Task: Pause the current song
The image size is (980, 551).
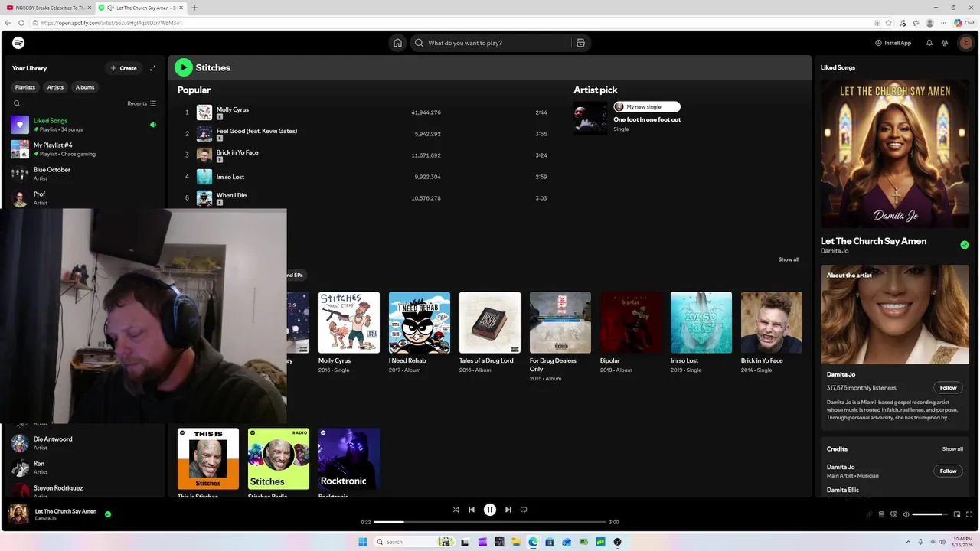Action: click(x=490, y=510)
